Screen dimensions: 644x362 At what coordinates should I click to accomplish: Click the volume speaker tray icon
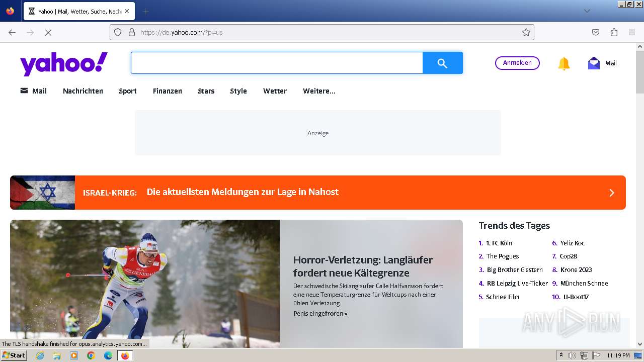click(573, 355)
